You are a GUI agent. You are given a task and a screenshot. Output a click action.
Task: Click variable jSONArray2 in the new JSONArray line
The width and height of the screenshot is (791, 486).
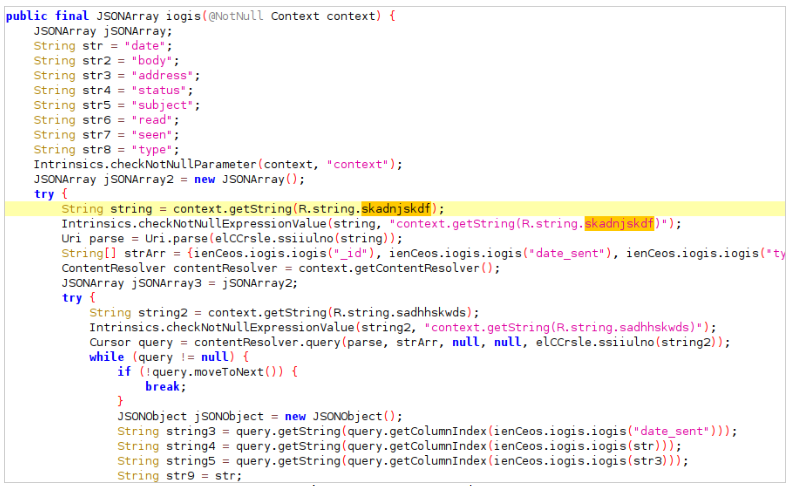coord(138,180)
